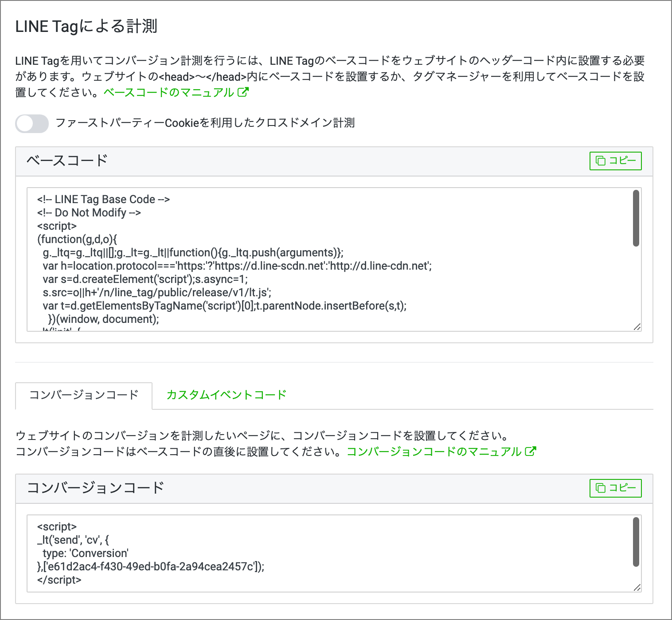Click resize handle of conversion code box
The height and width of the screenshot is (620, 672).
[x=637, y=588]
